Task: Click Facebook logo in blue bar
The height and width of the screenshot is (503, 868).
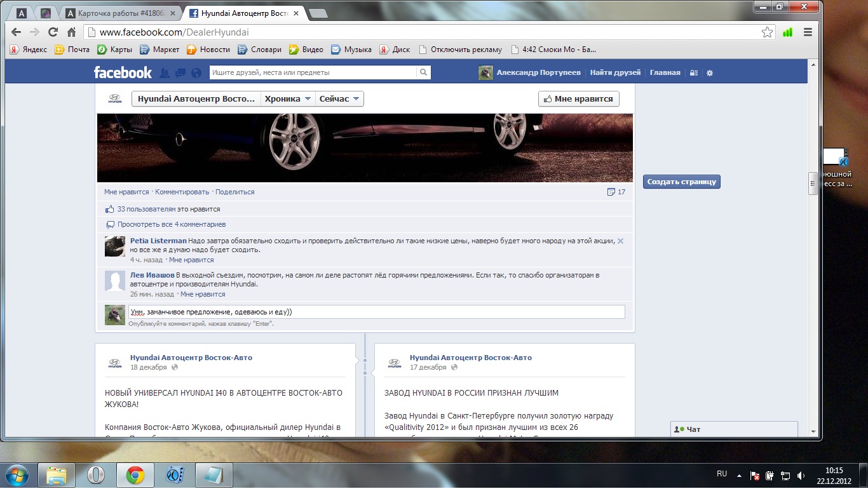Action: [123, 72]
